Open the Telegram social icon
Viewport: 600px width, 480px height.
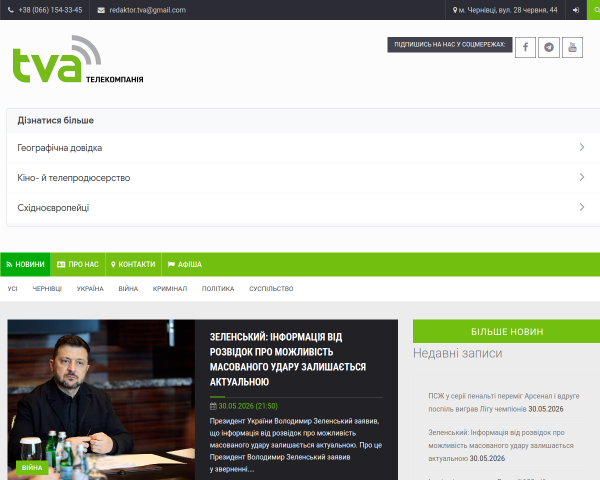click(549, 47)
